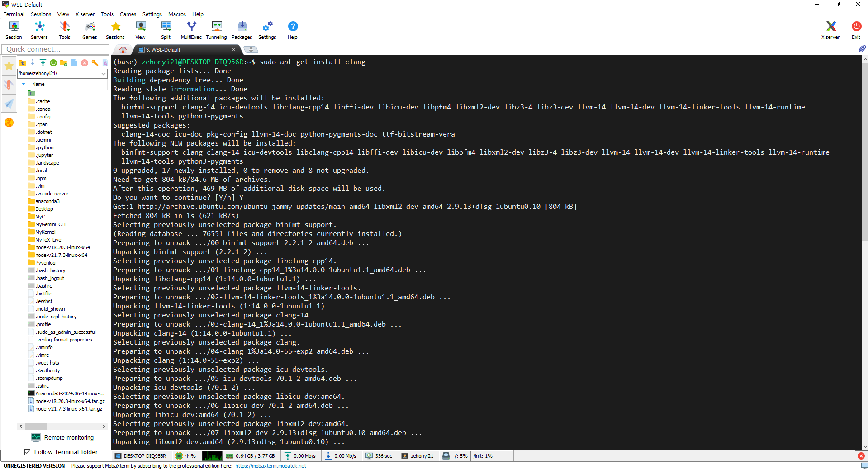Close the WSL-Default tab
Screen dimensions: 868x469
234,50
